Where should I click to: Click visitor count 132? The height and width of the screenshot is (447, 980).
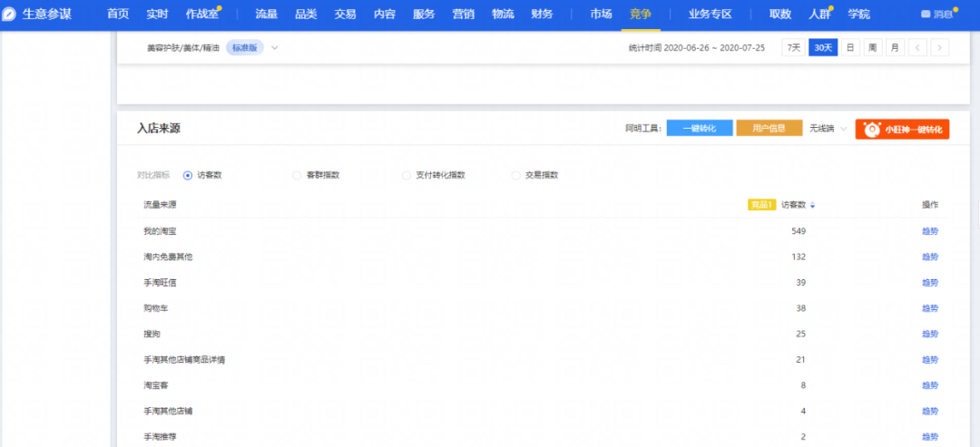799,257
